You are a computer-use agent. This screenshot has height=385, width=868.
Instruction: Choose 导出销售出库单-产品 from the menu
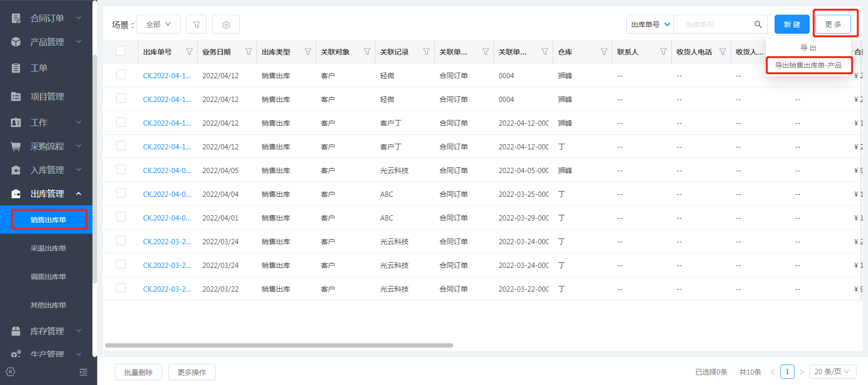tap(808, 65)
